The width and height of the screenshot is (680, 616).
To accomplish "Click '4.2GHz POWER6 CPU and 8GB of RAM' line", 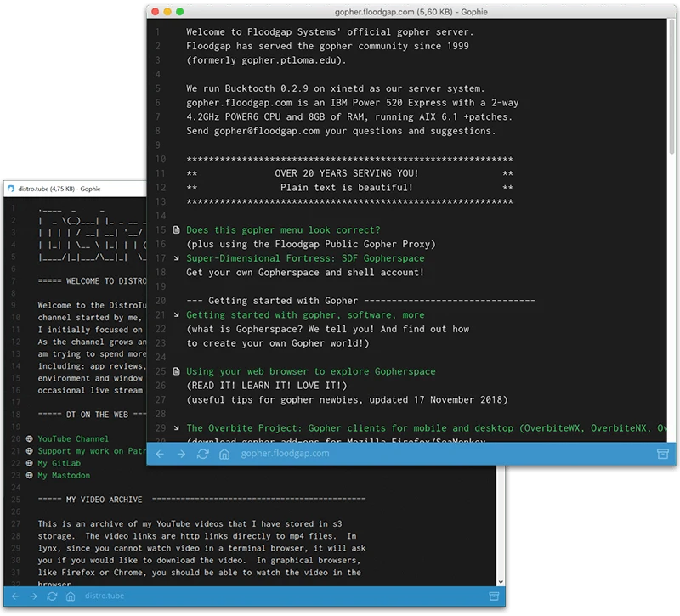I will click(x=349, y=116).
